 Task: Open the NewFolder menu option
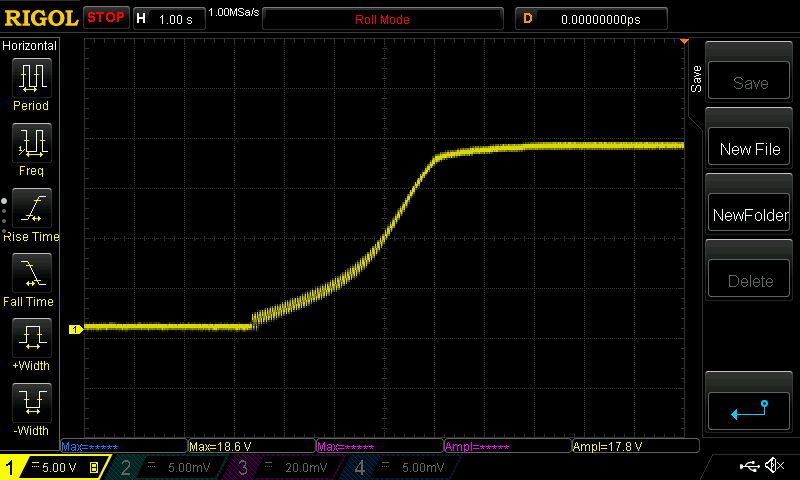point(750,215)
